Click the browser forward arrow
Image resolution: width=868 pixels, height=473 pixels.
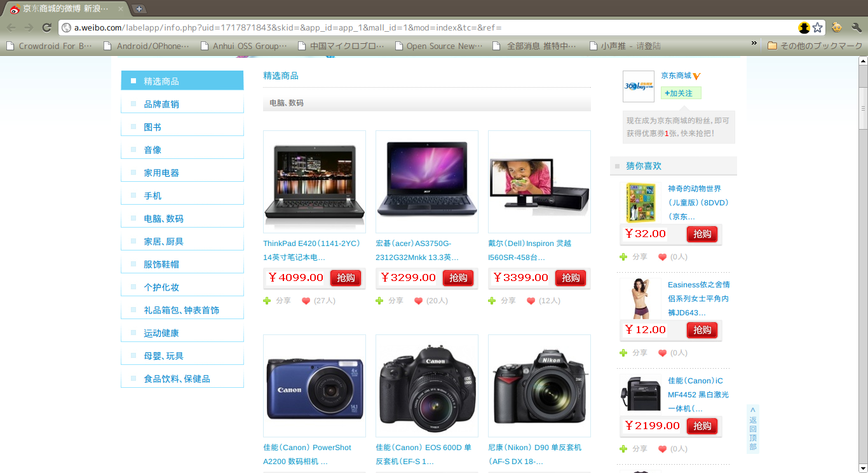29,27
